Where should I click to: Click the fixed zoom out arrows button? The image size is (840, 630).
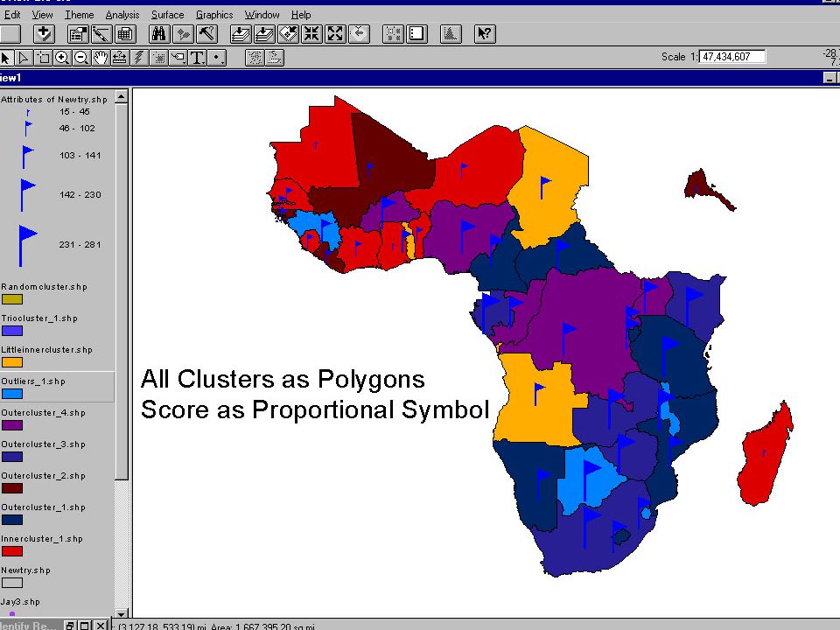335,34
